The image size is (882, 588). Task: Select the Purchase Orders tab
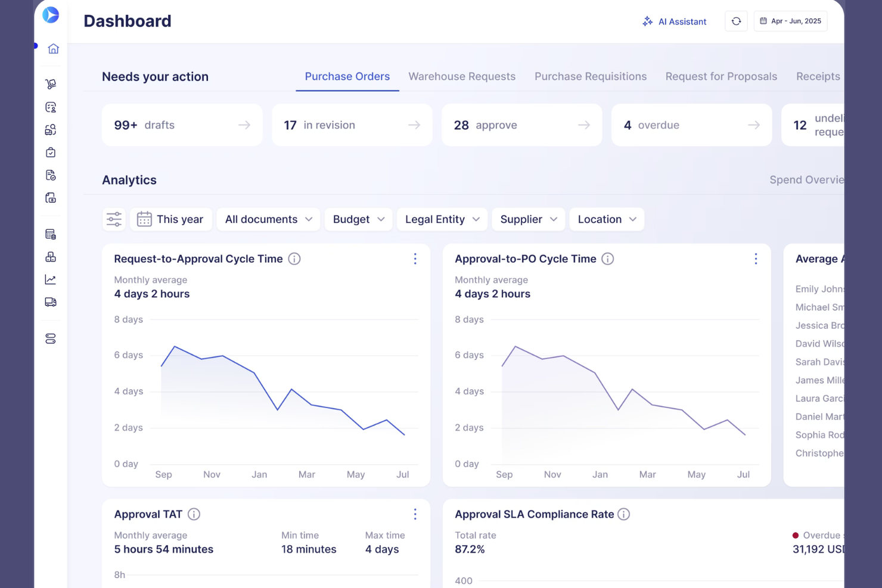347,76
